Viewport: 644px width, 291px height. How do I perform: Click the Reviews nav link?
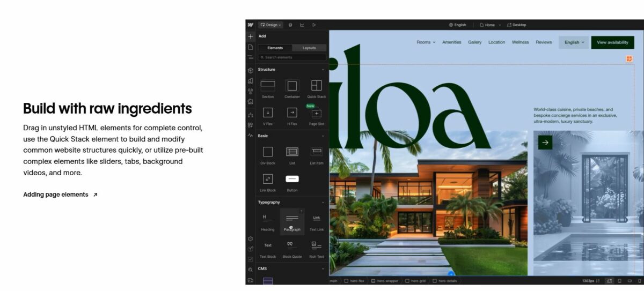click(544, 42)
